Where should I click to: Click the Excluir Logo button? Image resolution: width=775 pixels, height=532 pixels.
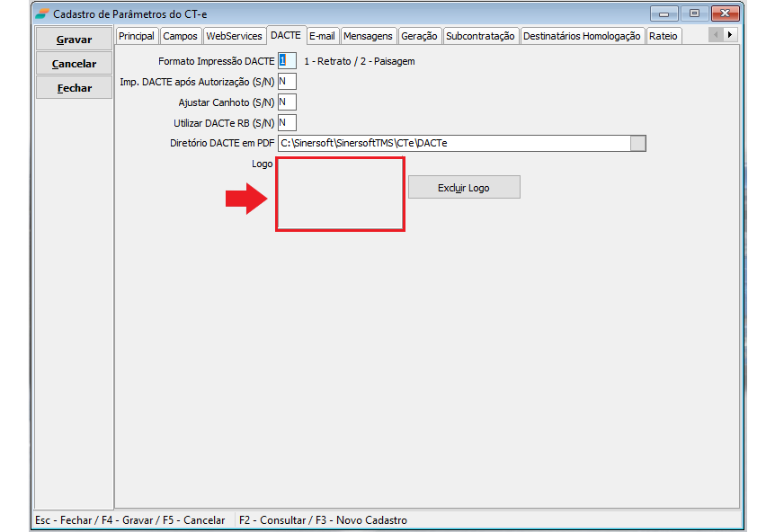click(464, 188)
